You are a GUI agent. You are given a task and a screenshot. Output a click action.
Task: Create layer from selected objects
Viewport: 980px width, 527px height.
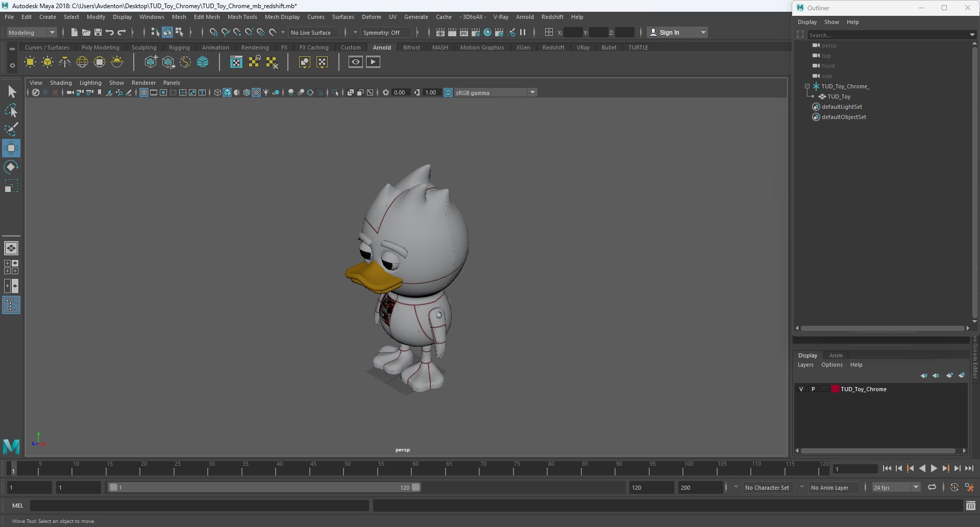click(x=962, y=375)
